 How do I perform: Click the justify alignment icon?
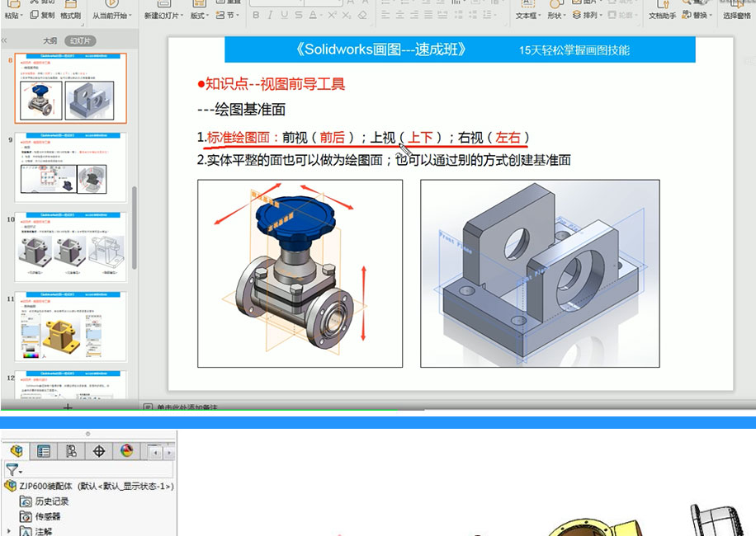point(428,15)
